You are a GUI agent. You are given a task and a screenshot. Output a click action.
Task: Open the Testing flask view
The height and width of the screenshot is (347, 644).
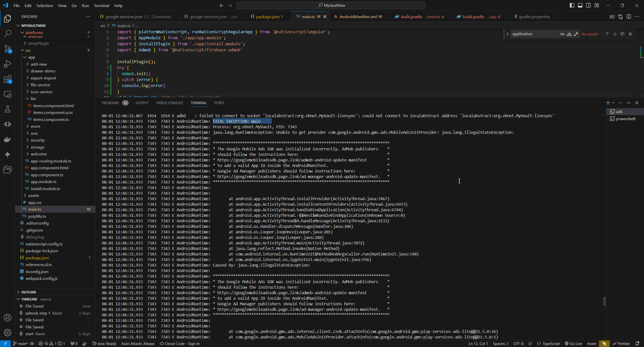(8, 109)
